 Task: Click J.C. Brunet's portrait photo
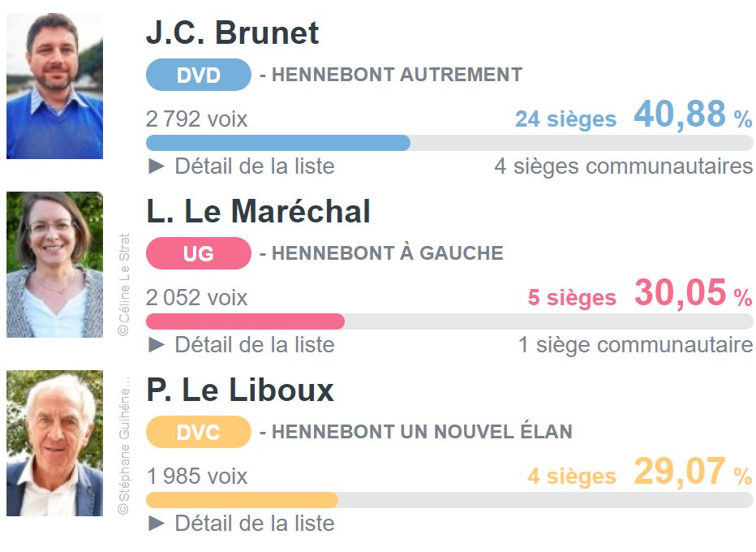[54, 86]
